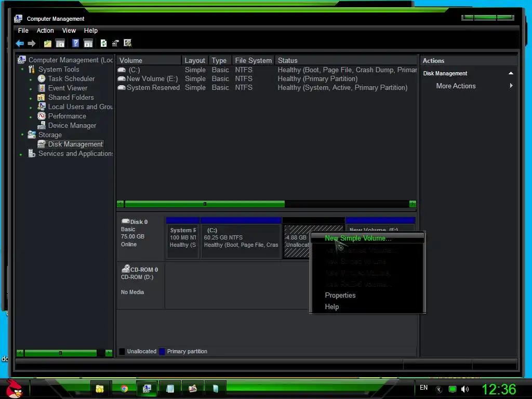Viewport: 532px width, 399px height.
Task: Select the Performance icon in tree
Action: (42, 116)
